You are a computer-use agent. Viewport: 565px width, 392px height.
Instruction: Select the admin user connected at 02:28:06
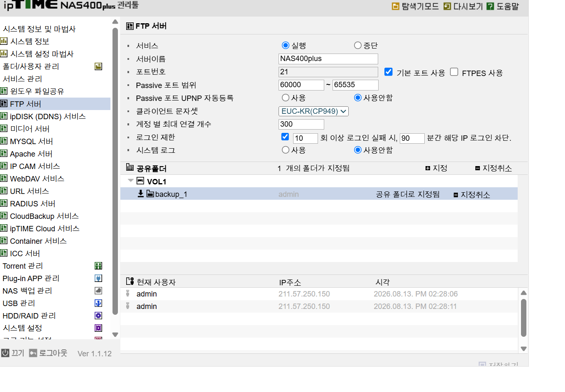point(319,294)
